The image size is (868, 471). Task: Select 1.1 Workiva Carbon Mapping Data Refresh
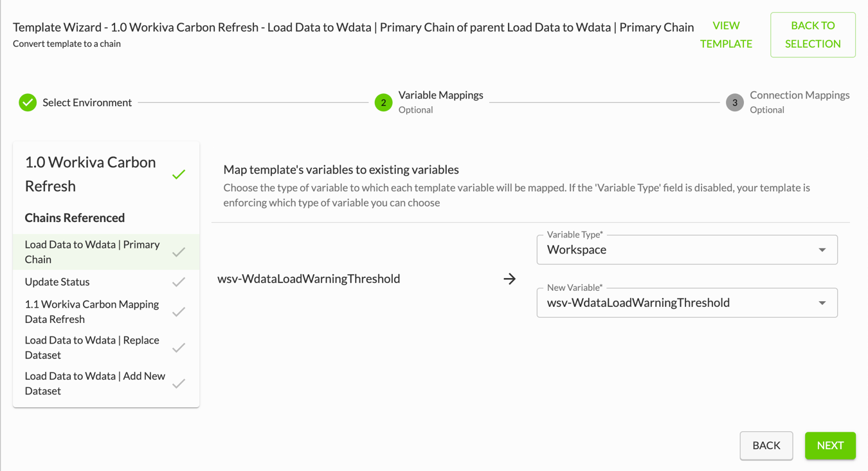[106, 311]
